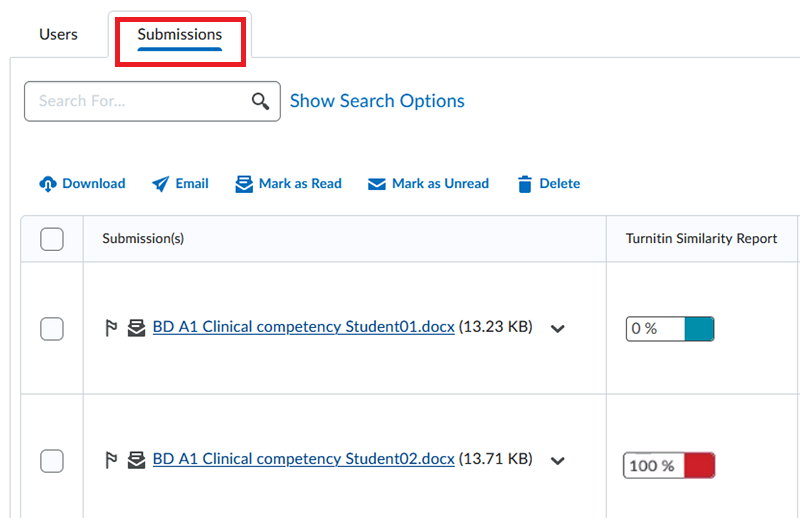Click the Mark as Read icon
The height and width of the screenshot is (518, 800).
click(244, 184)
